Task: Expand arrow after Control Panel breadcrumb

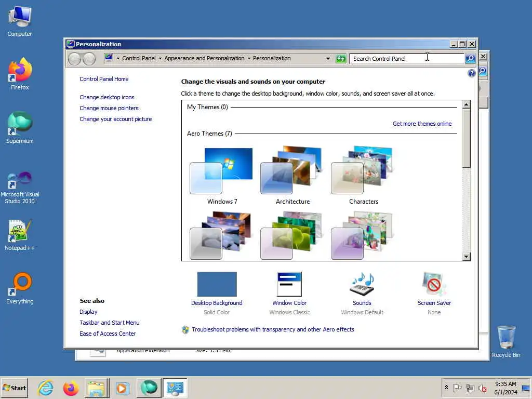Action: tap(160, 58)
